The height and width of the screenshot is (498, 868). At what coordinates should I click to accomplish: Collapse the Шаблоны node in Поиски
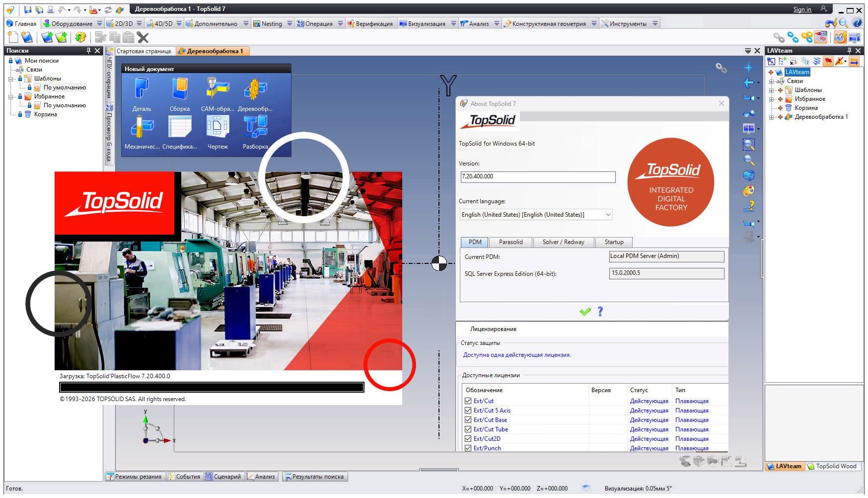coord(11,79)
